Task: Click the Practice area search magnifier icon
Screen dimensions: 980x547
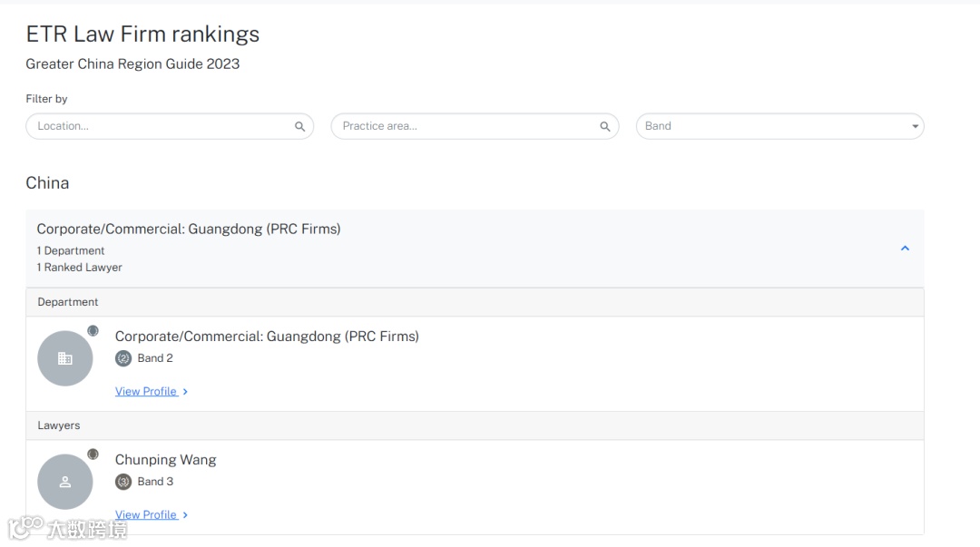Action: 605,127
